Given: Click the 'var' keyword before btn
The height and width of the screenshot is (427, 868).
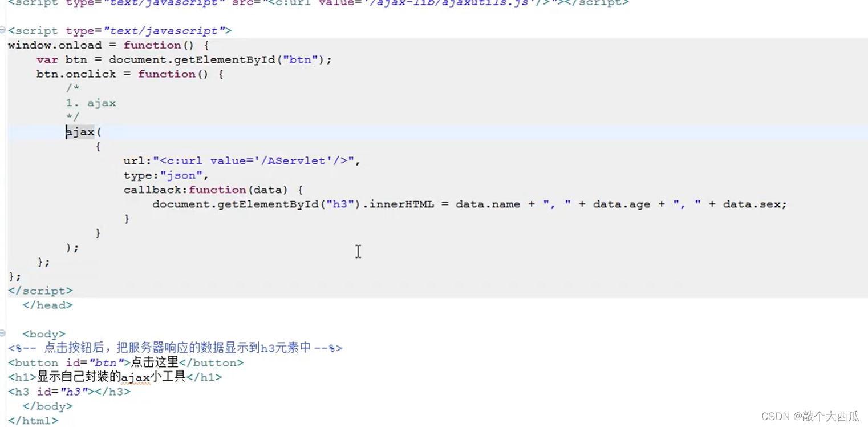Looking at the screenshot, I should click(x=47, y=59).
